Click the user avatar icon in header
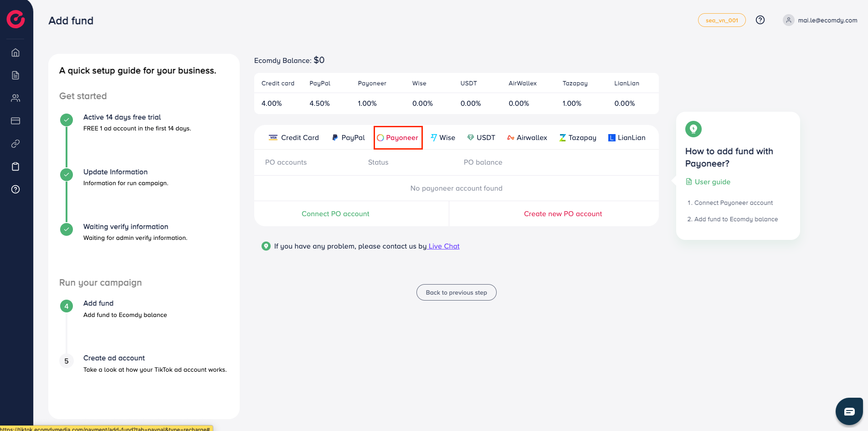 tap(788, 20)
